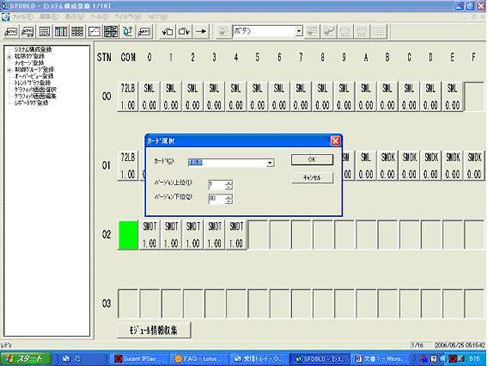This screenshot has width=488, height=366.
Task: Click the モジュール情報収集 button
Action: [154, 330]
